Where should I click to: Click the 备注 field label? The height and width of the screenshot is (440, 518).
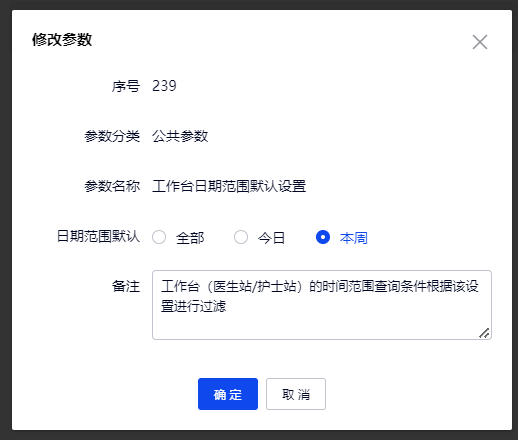(126, 286)
